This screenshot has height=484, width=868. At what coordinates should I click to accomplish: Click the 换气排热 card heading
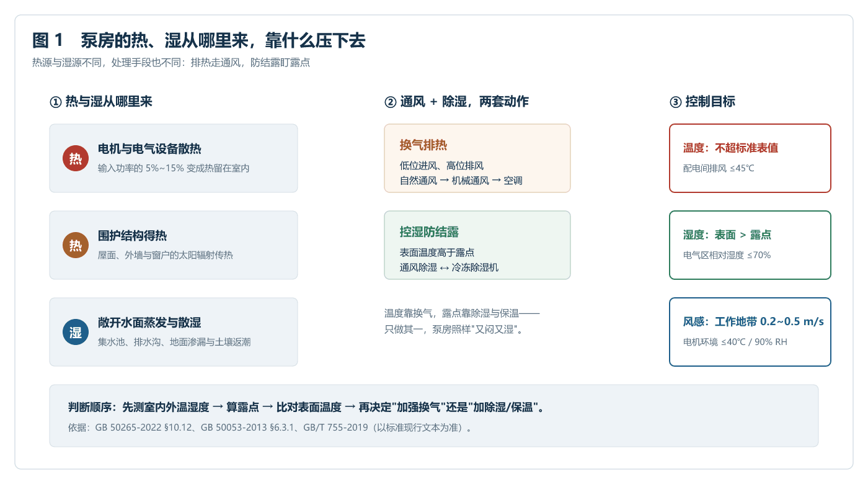point(423,145)
